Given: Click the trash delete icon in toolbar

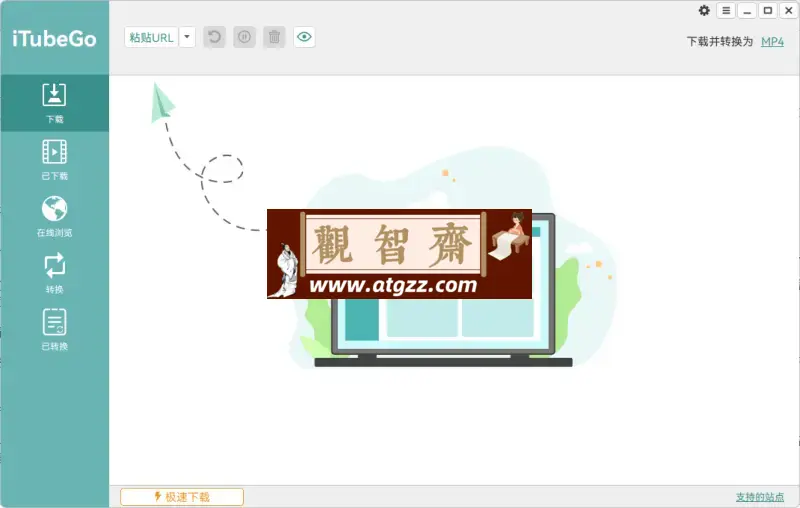Looking at the screenshot, I should [x=274, y=37].
